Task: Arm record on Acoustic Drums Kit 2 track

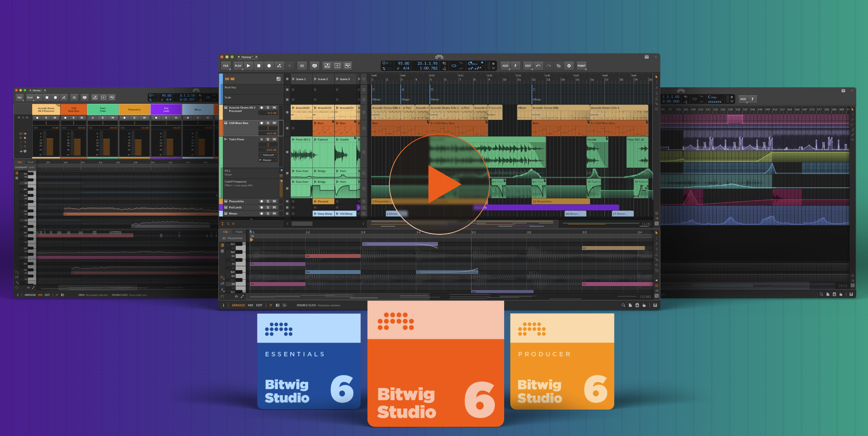Action: (x=262, y=107)
